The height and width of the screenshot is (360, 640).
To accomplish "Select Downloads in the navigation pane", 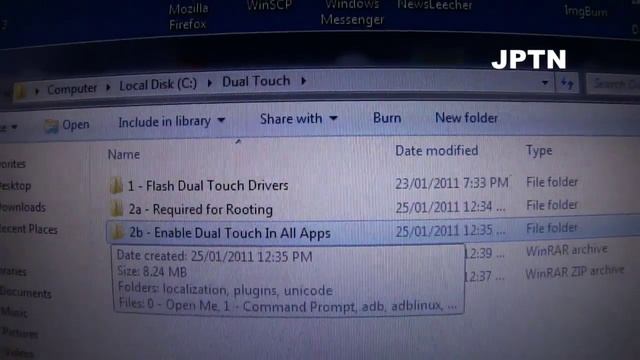I will tap(23, 207).
